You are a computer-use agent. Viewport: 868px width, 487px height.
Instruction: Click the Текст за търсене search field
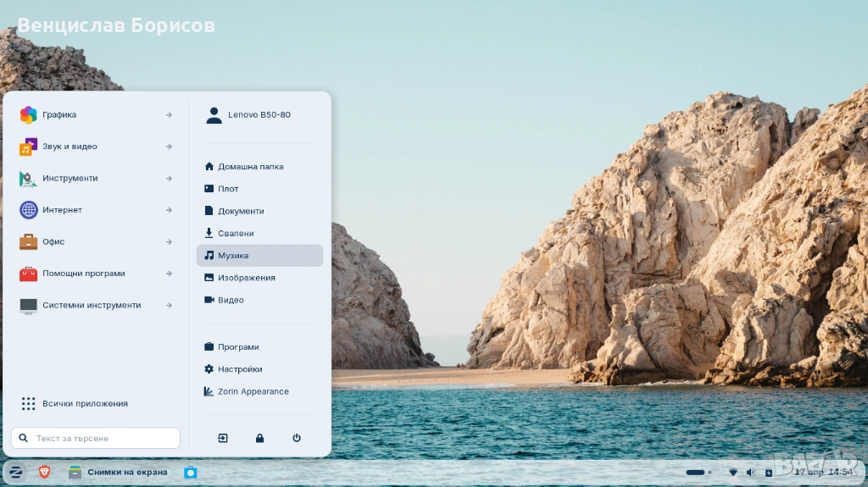[96, 438]
